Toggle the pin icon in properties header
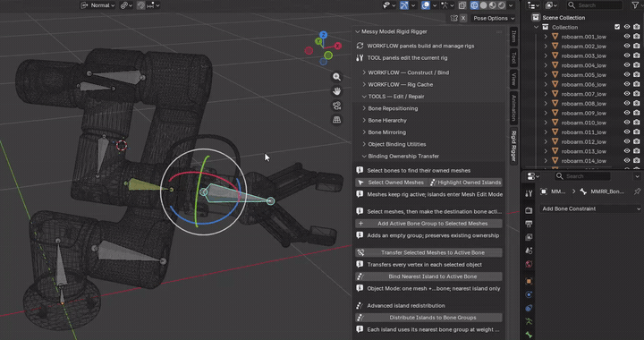644x340 pixels. pyautogui.click(x=637, y=191)
